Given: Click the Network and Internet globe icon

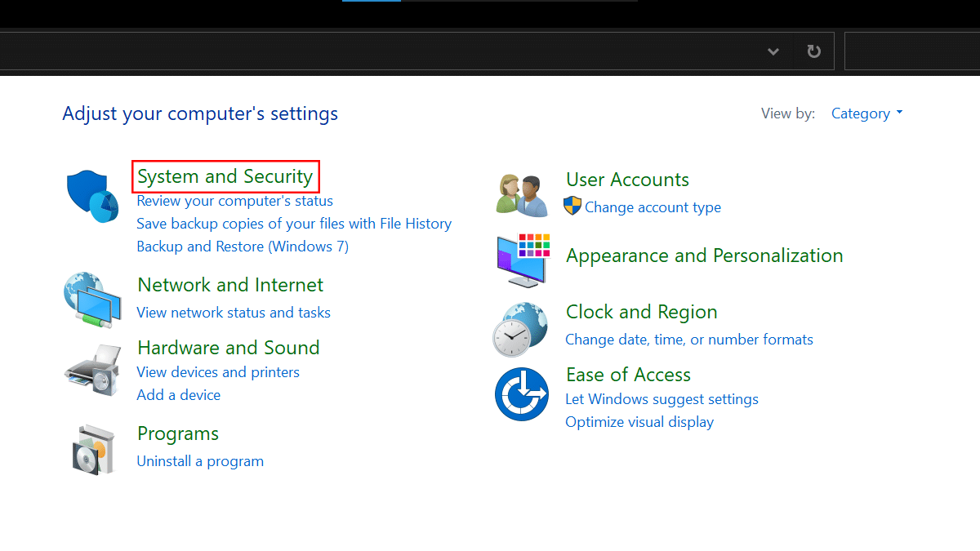Looking at the screenshot, I should point(92,300).
